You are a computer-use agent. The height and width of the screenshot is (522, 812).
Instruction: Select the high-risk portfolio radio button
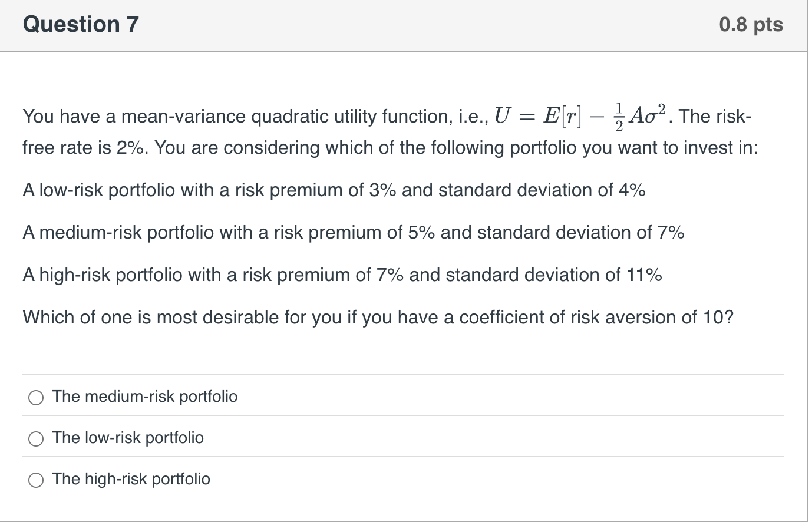click(36, 480)
